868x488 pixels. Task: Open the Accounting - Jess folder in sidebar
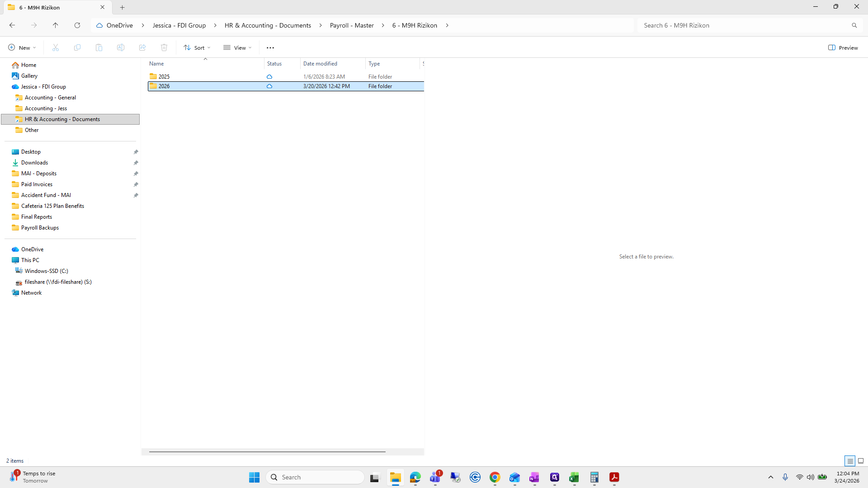46,108
